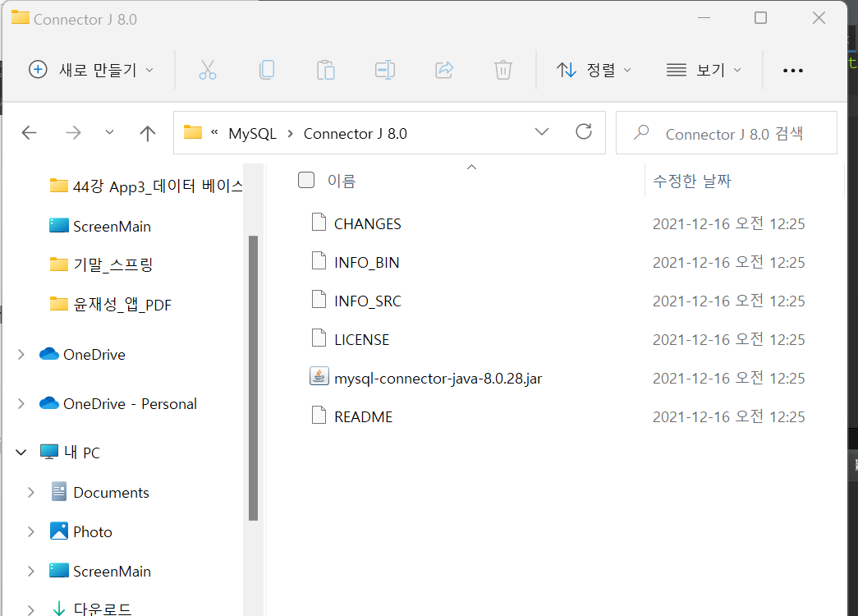Open recent locations chevron beside forward arrow
This screenshot has width=858, height=616.
109,132
